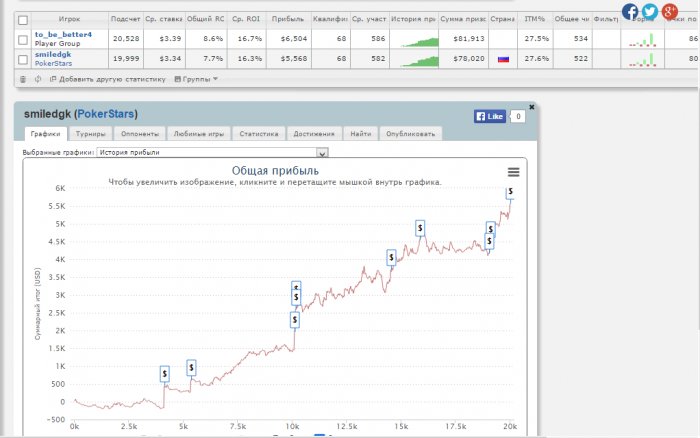The height and width of the screenshot is (438, 700).
Task: Click the refresh icon beside the trash icon
Action: (x=38, y=79)
